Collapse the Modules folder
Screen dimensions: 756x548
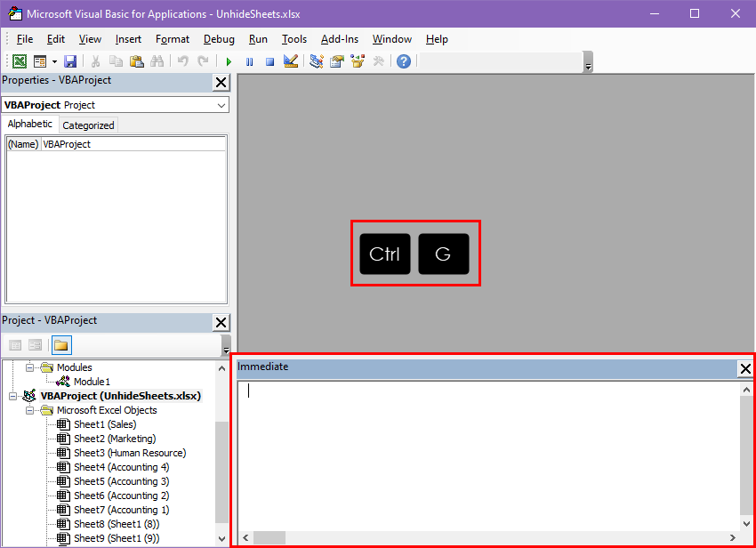[30, 367]
